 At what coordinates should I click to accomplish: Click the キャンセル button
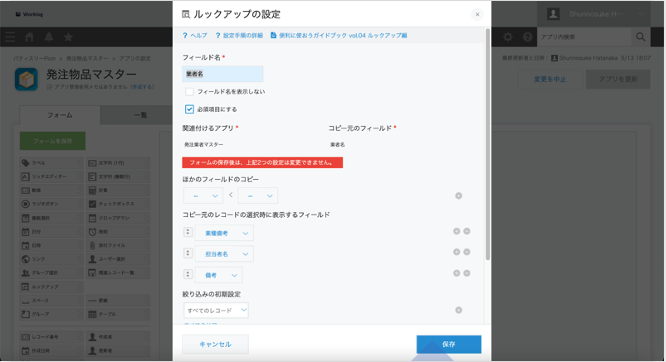215,344
